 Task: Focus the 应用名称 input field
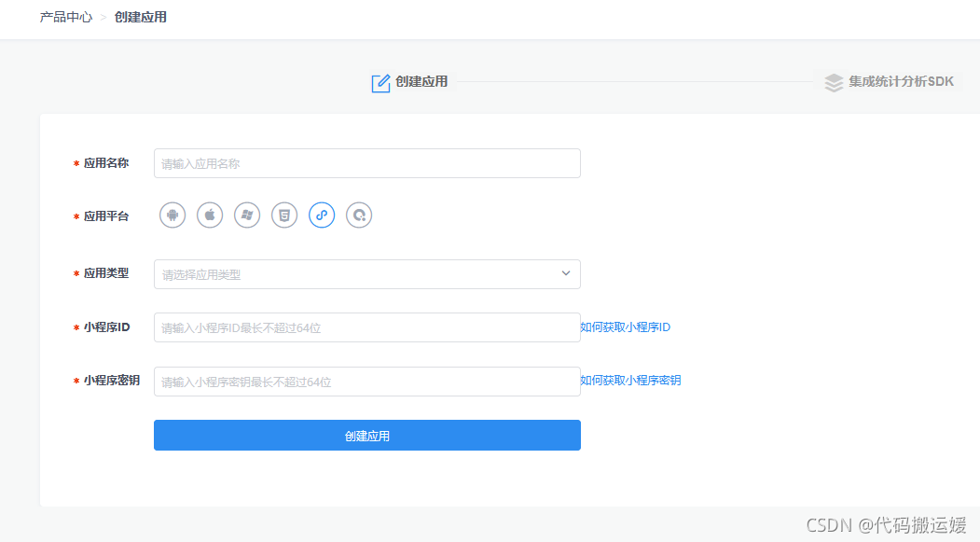click(366, 163)
